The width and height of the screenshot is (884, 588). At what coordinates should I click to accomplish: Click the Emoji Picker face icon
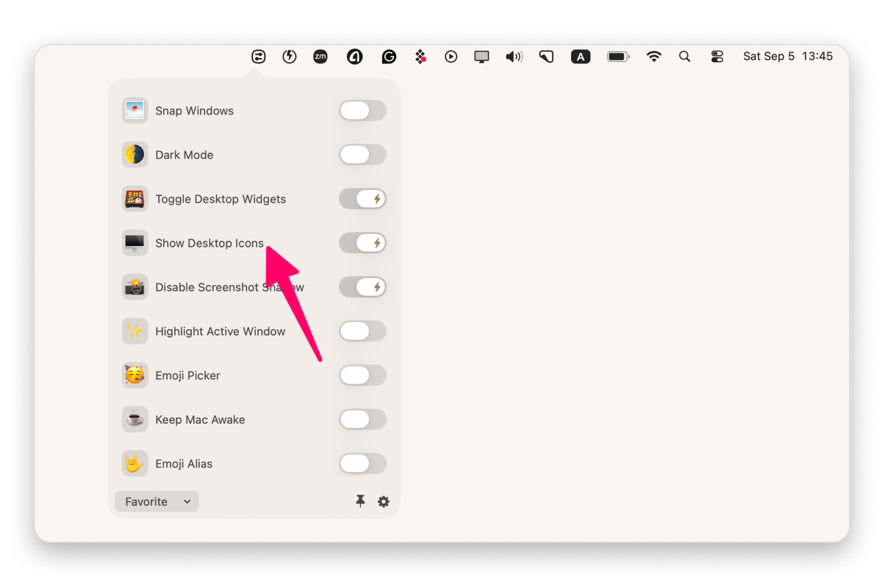pyautogui.click(x=135, y=375)
